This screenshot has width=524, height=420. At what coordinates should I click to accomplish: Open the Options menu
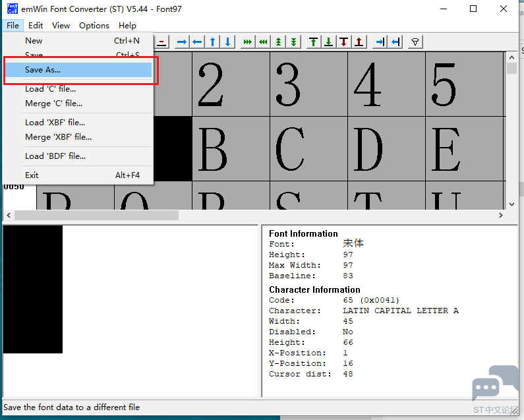[94, 26]
